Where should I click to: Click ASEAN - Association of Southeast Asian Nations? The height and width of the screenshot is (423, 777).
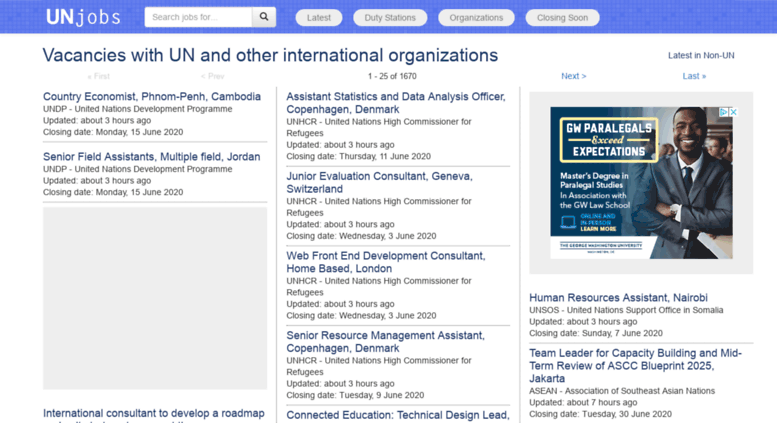click(x=622, y=391)
